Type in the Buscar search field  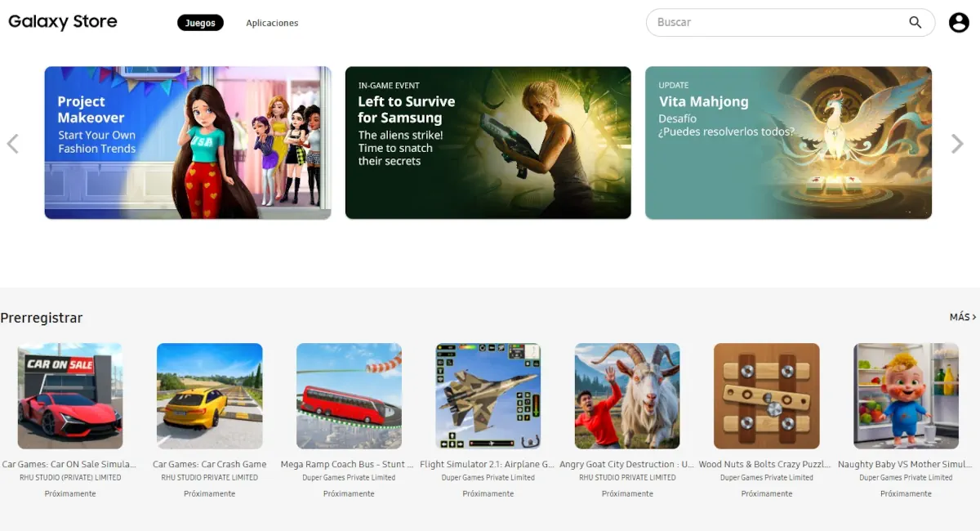[776, 22]
